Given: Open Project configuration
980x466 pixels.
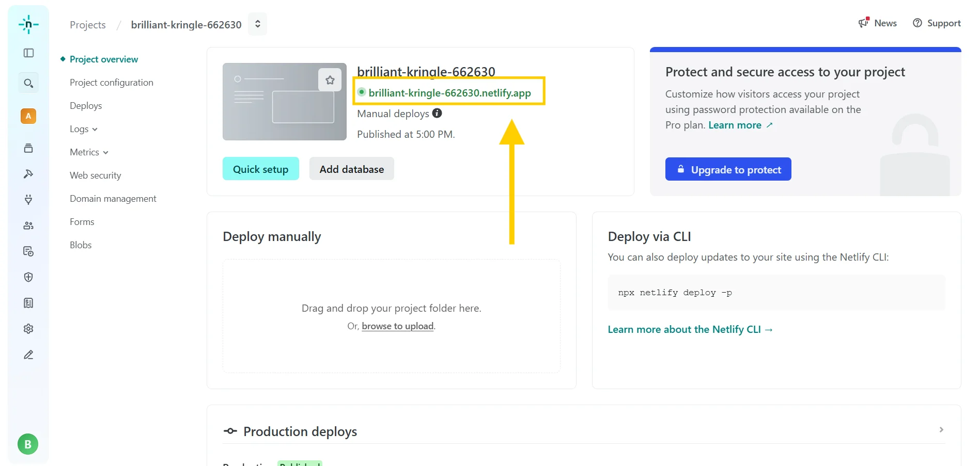Looking at the screenshot, I should 112,83.
